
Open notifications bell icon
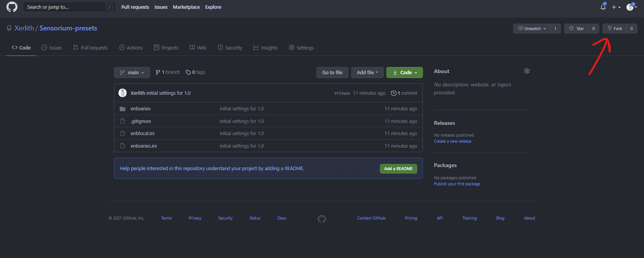603,6
